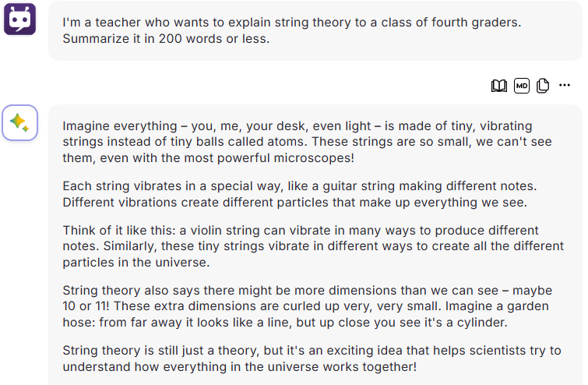This screenshot has height=385, width=588.
Task: Click the paragraph starting 'Think of it like this'
Action: pos(313,246)
